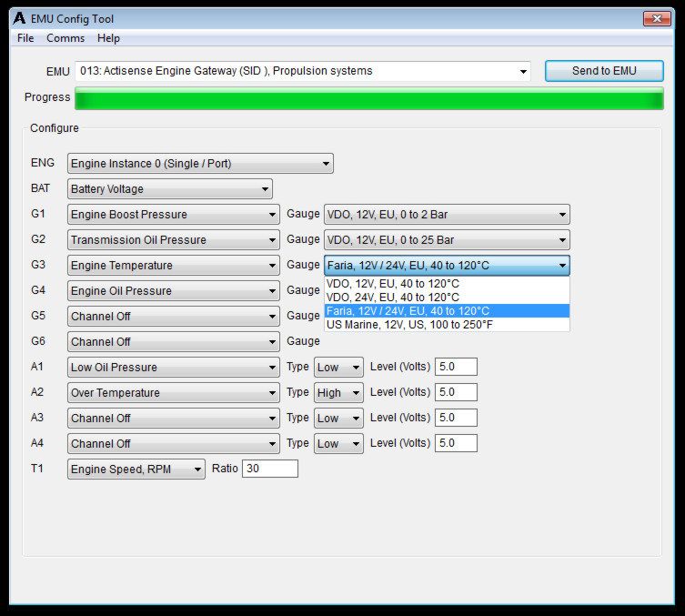
Task: Select VDO, 24V, EU, 40 to 120°C option
Action: coord(447,298)
